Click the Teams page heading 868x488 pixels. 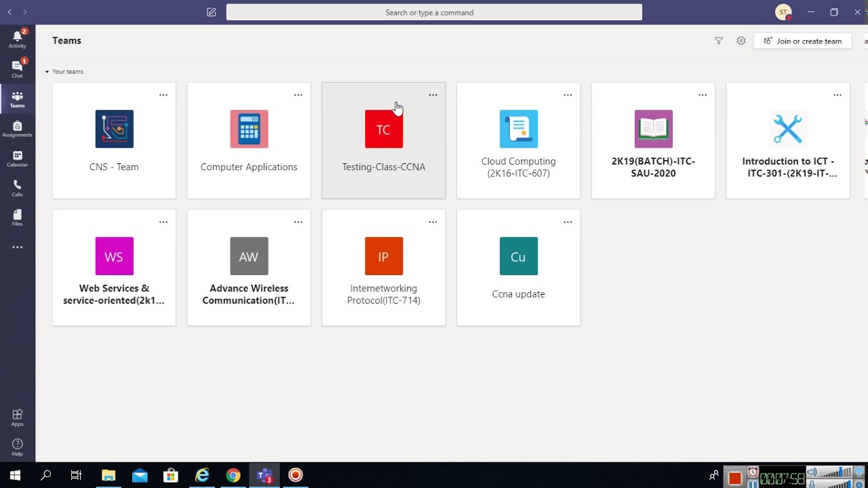tap(66, 41)
